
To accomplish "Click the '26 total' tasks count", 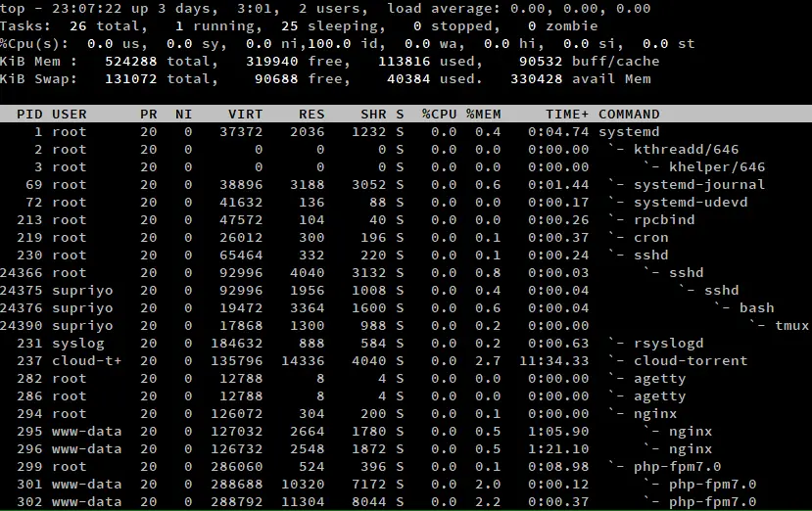I will 104,25.
